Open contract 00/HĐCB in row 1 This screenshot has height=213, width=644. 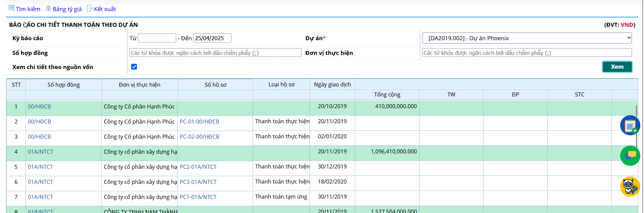(x=39, y=106)
